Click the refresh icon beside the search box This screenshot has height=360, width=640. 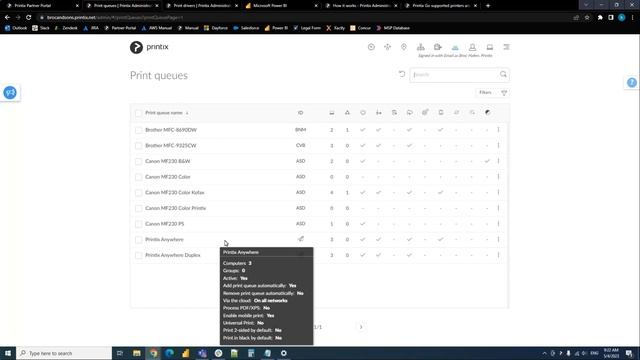pos(402,74)
